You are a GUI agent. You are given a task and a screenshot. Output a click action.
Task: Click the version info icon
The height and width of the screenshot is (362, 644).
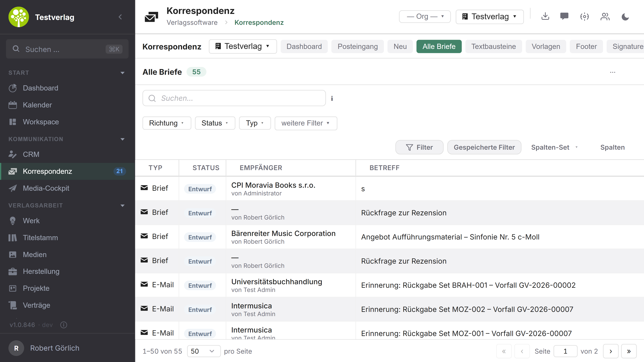tap(64, 325)
